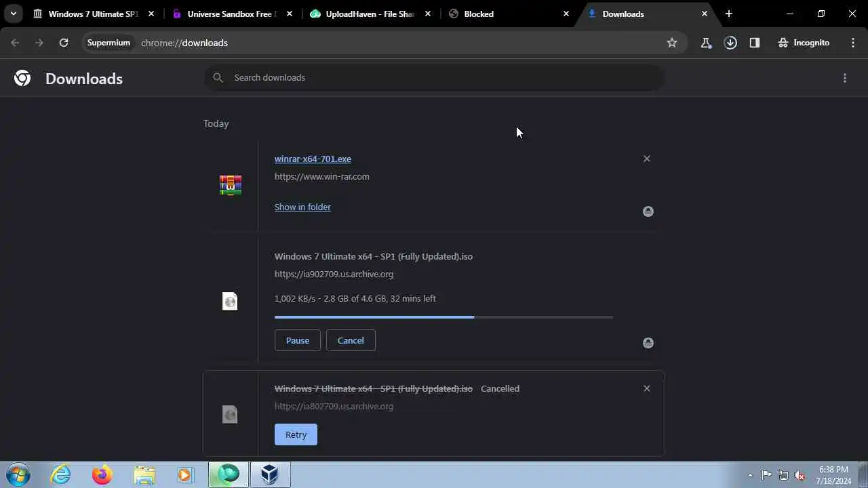Open Action Center flag icon
Image resolution: width=868 pixels, height=488 pixels.
coord(766,475)
